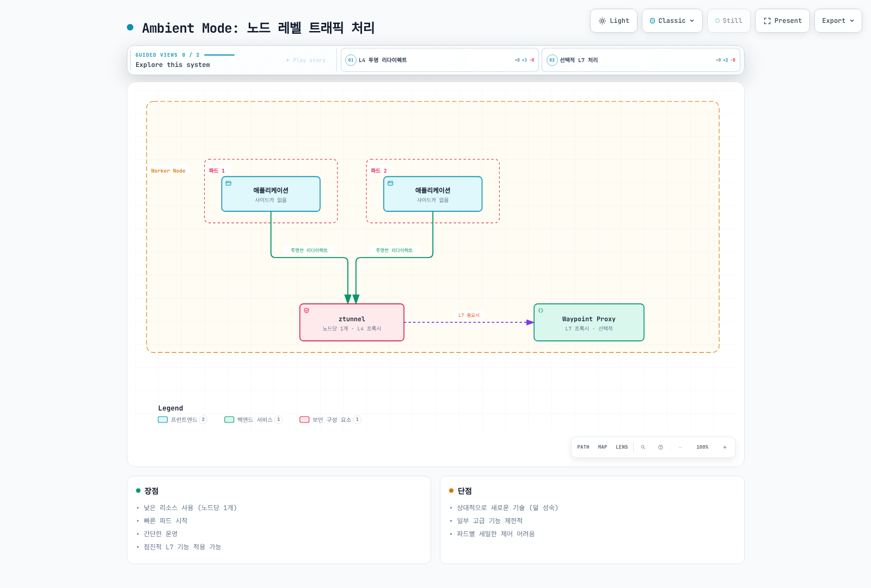Click '파드별 세밀한 제어 어려움' item
Image resolution: width=871 pixels, height=588 pixels.
[x=496, y=534]
